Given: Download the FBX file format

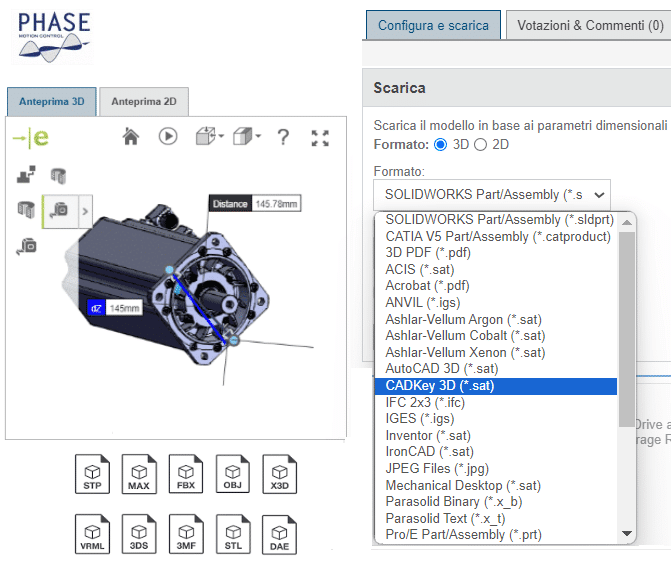Looking at the screenshot, I should point(186,474).
